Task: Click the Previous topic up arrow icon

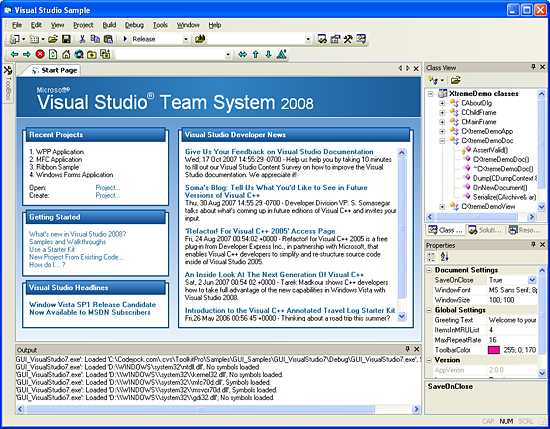Action: pyautogui.click(x=256, y=54)
